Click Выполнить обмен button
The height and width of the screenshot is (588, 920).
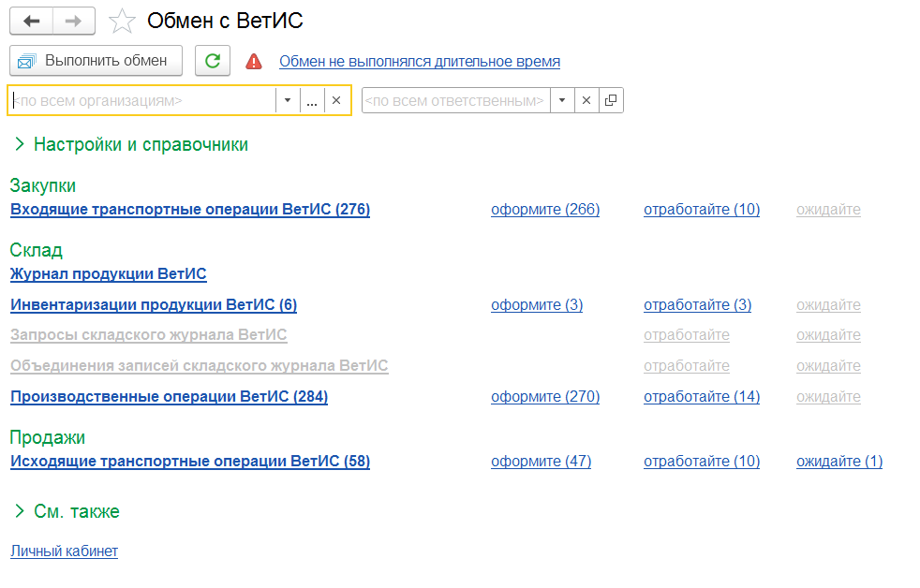(96, 61)
